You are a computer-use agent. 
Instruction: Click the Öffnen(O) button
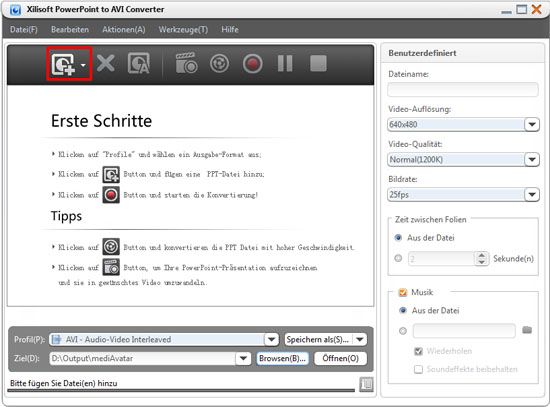[x=341, y=359]
